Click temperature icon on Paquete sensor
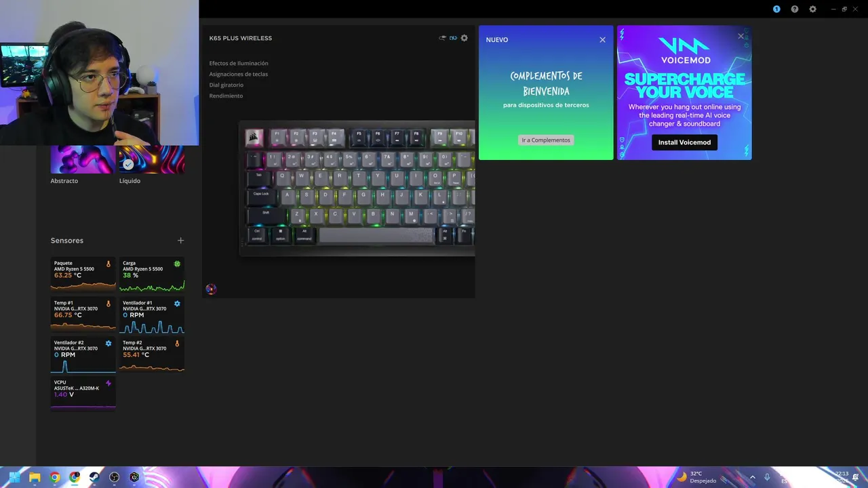The width and height of the screenshot is (868, 488). click(x=108, y=264)
